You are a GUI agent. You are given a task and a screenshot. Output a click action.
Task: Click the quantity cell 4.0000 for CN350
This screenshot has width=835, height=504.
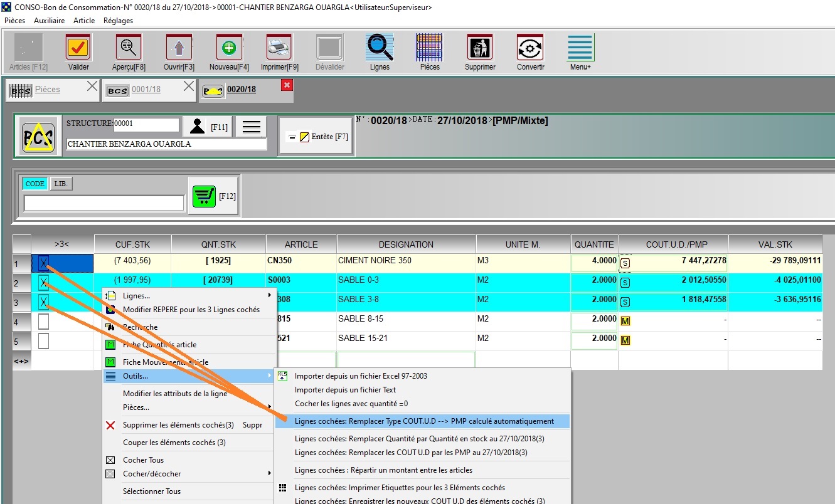(x=594, y=263)
